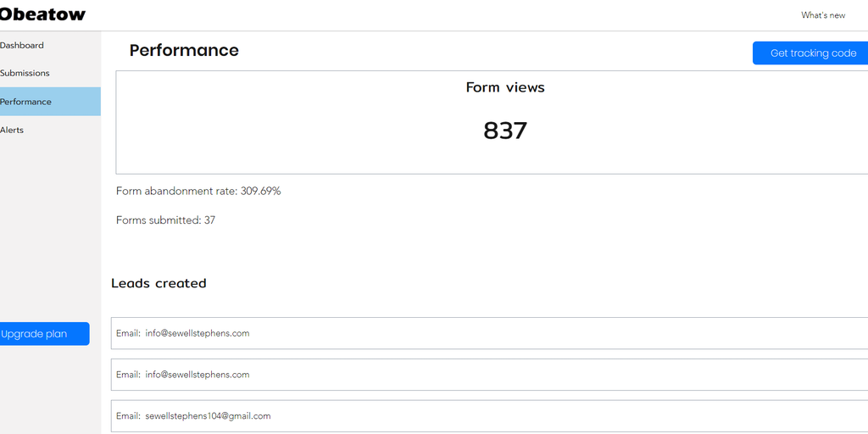The width and height of the screenshot is (868, 434).
Task: Click the Form views card title
Action: (505, 87)
